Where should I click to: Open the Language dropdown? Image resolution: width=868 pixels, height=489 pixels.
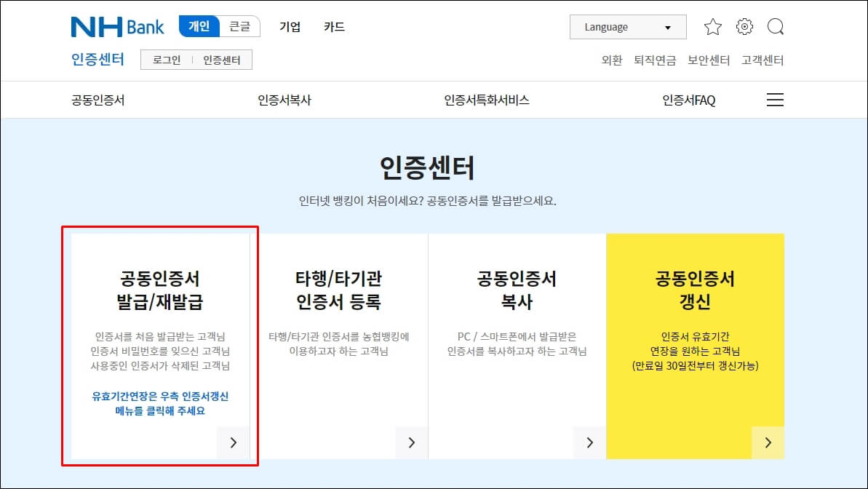click(x=627, y=27)
